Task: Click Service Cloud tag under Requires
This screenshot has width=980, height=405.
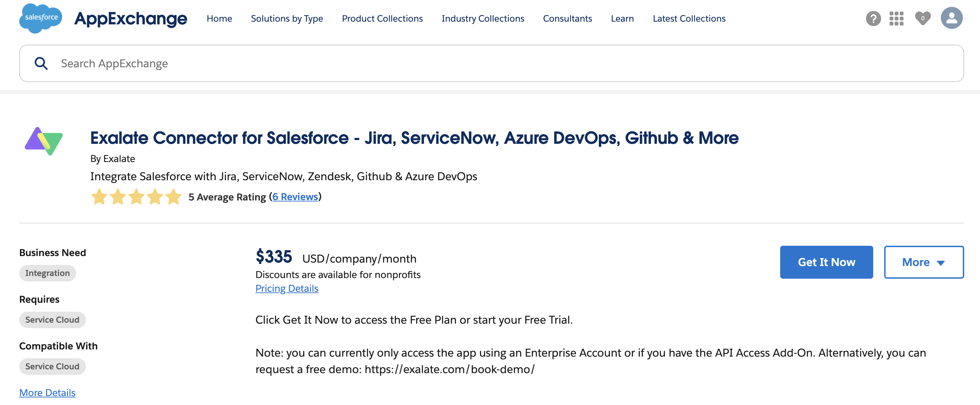Action: pyautogui.click(x=52, y=320)
